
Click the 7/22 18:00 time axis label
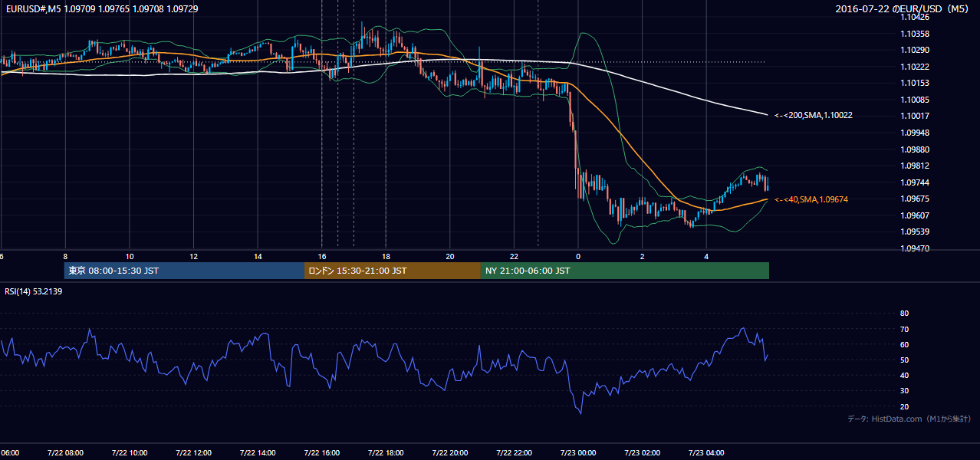click(x=386, y=453)
